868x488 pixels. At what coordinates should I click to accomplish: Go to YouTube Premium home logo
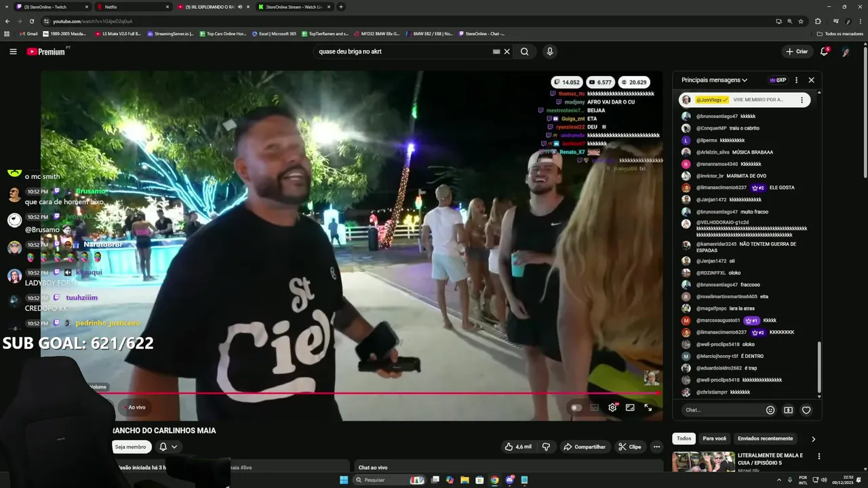tap(46, 52)
